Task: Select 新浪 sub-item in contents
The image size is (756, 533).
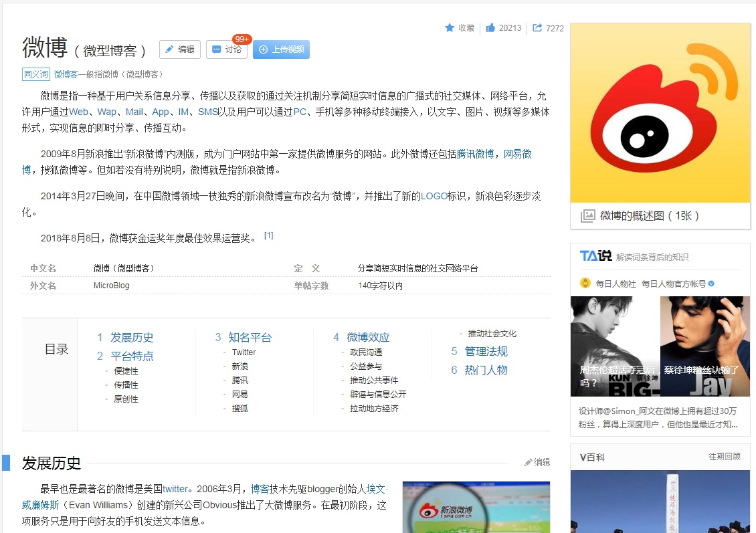Action: (240, 366)
